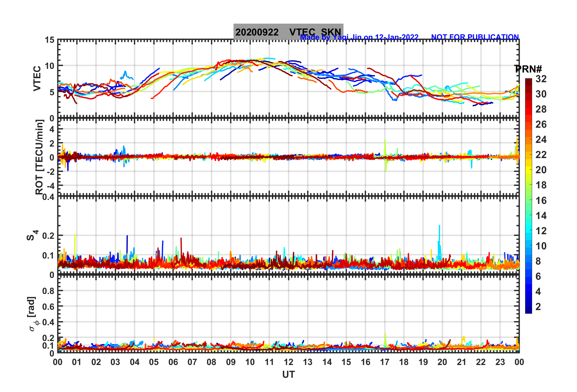Click x-axis hour label '17'
Screen dimensions: 577x392
click(x=385, y=362)
